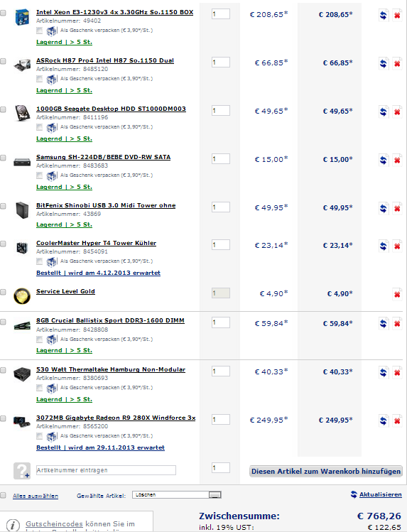Remove Service Level Gold with the red X
The image size is (407, 532).
click(397, 294)
